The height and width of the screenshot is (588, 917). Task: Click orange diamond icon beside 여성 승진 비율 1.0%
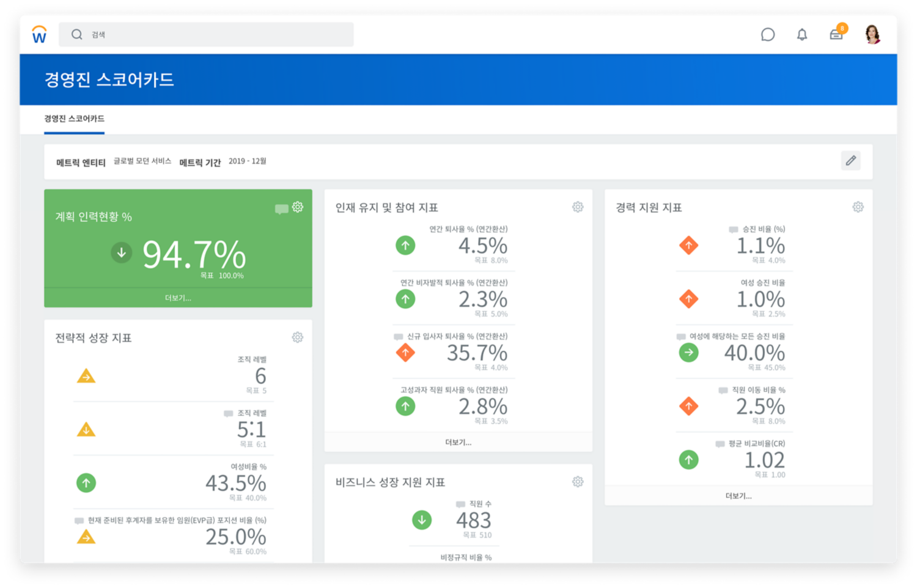coord(689,299)
